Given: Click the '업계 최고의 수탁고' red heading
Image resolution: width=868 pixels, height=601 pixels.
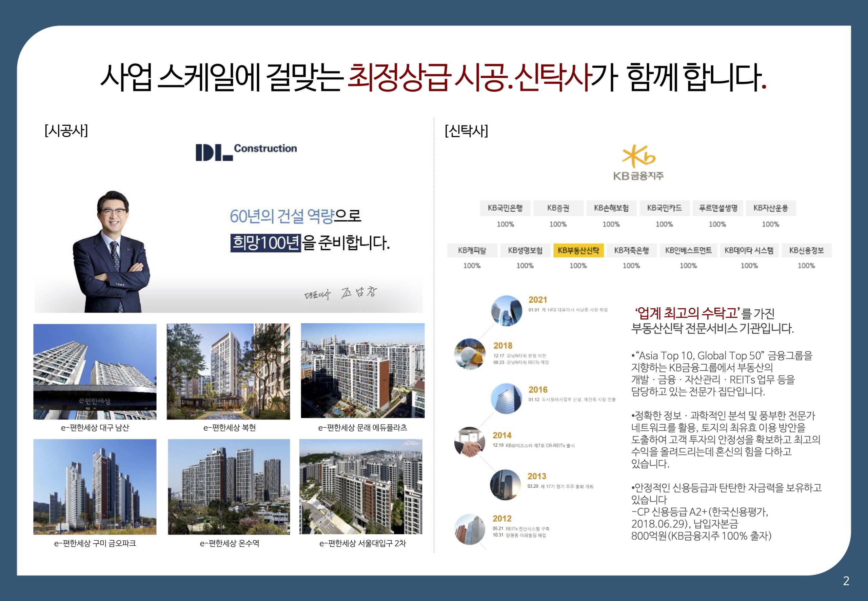Looking at the screenshot, I should 688,313.
